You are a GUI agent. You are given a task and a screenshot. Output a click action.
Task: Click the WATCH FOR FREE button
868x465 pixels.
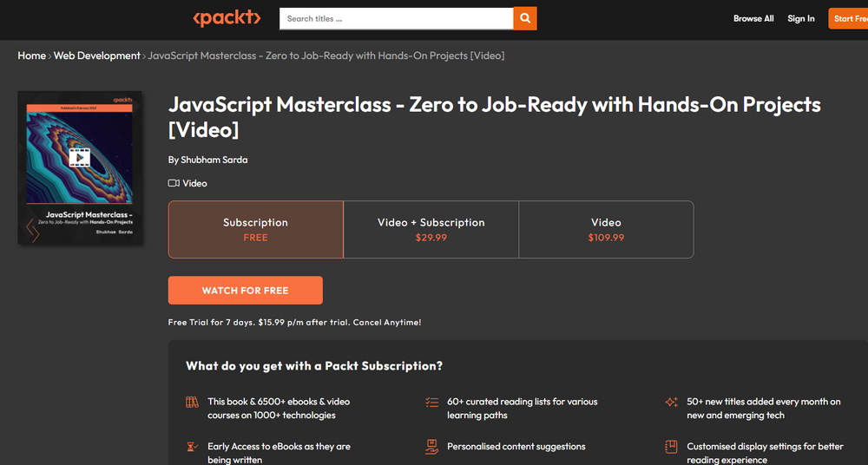[246, 290]
